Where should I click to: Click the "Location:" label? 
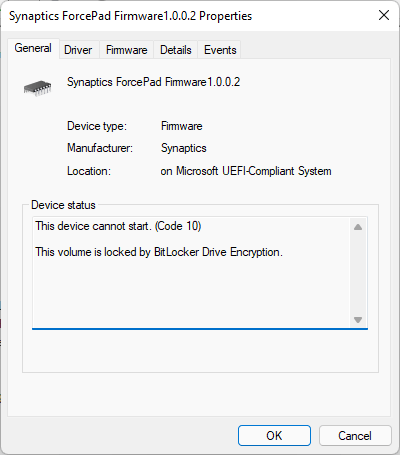(x=89, y=171)
